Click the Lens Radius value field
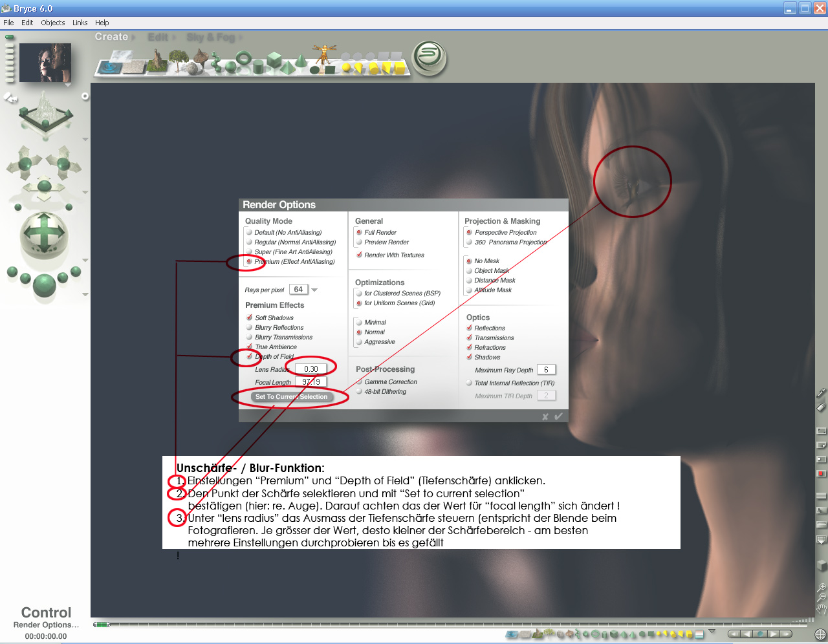This screenshot has width=828, height=644. point(311,369)
